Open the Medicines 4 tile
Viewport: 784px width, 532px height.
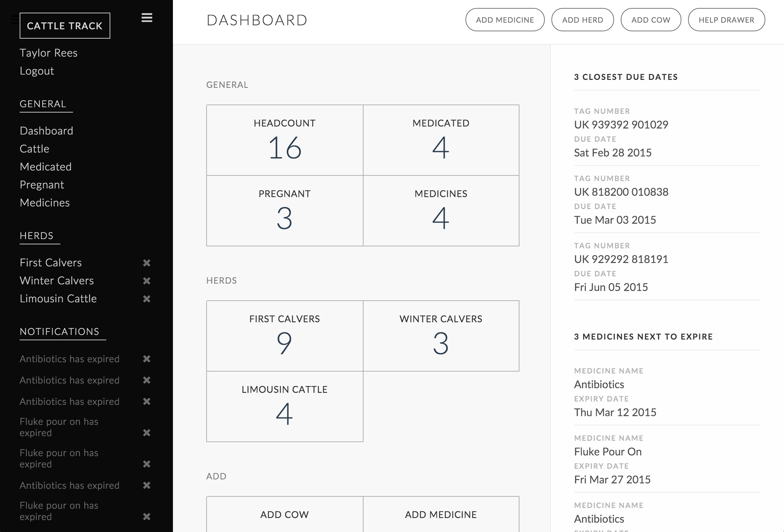tap(441, 211)
